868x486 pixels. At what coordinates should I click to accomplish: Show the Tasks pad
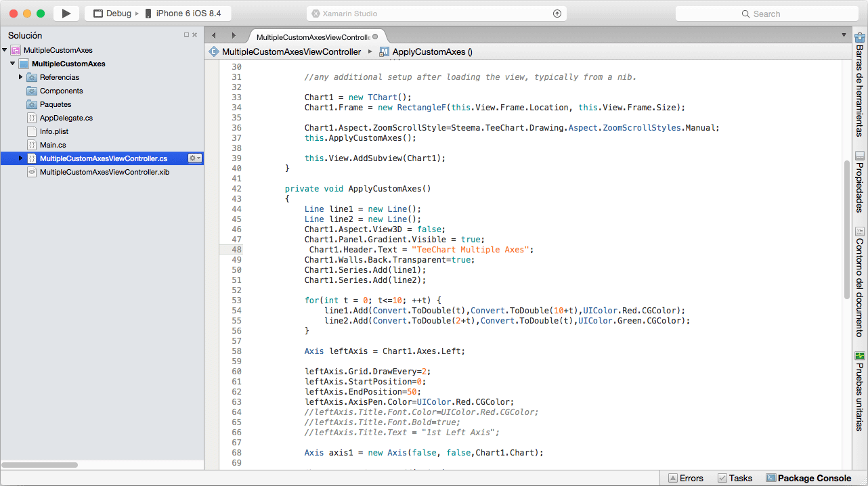pyautogui.click(x=735, y=478)
